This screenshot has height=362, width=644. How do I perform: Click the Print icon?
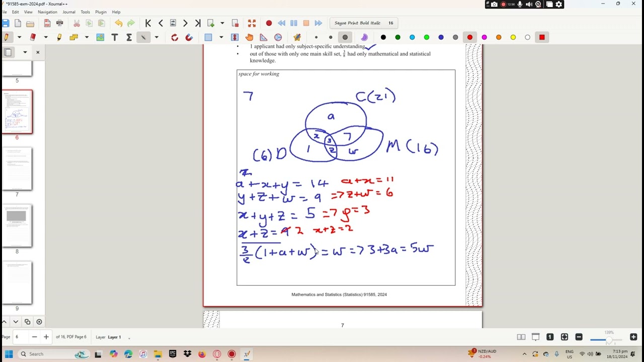pyautogui.click(x=60, y=23)
